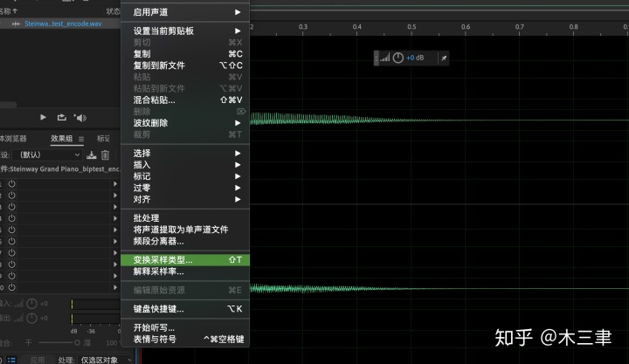Expand the 波纹删除 submenu
Image resolution: width=629 pixels, height=364 pixels.
point(185,123)
